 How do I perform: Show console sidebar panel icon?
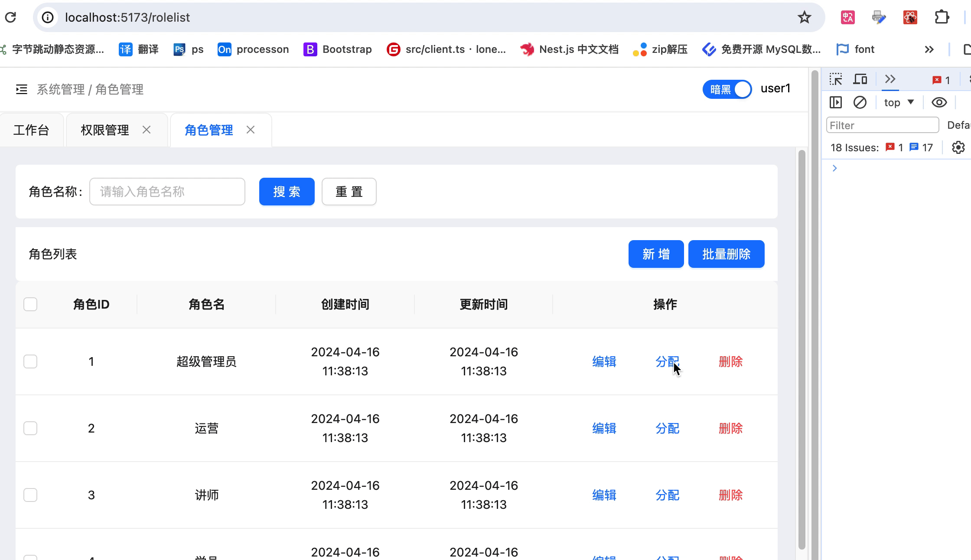tap(835, 102)
